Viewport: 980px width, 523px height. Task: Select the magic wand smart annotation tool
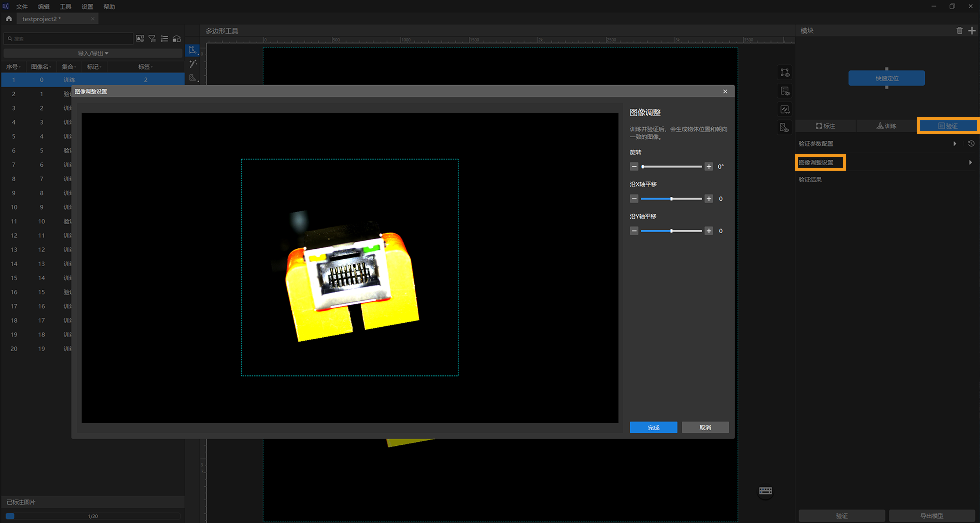[x=193, y=64]
